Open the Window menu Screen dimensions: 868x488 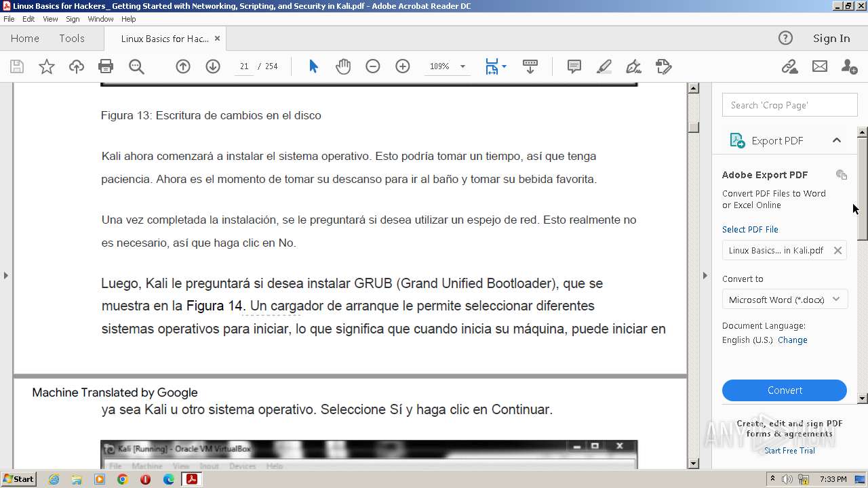[100, 19]
